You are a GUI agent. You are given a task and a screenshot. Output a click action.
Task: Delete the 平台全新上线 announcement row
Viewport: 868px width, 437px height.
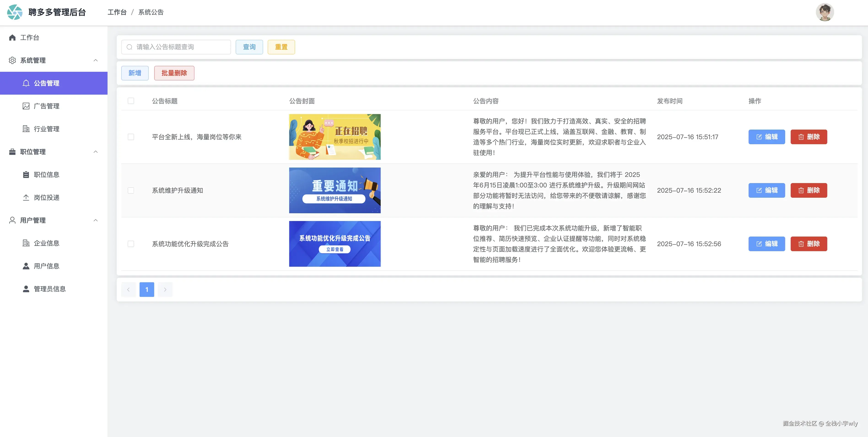point(808,137)
